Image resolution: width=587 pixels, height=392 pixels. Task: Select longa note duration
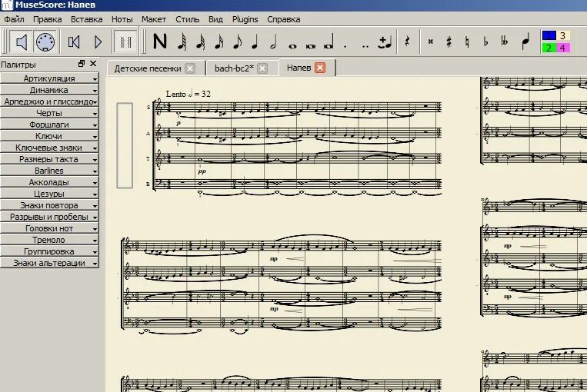[x=329, y=42]
